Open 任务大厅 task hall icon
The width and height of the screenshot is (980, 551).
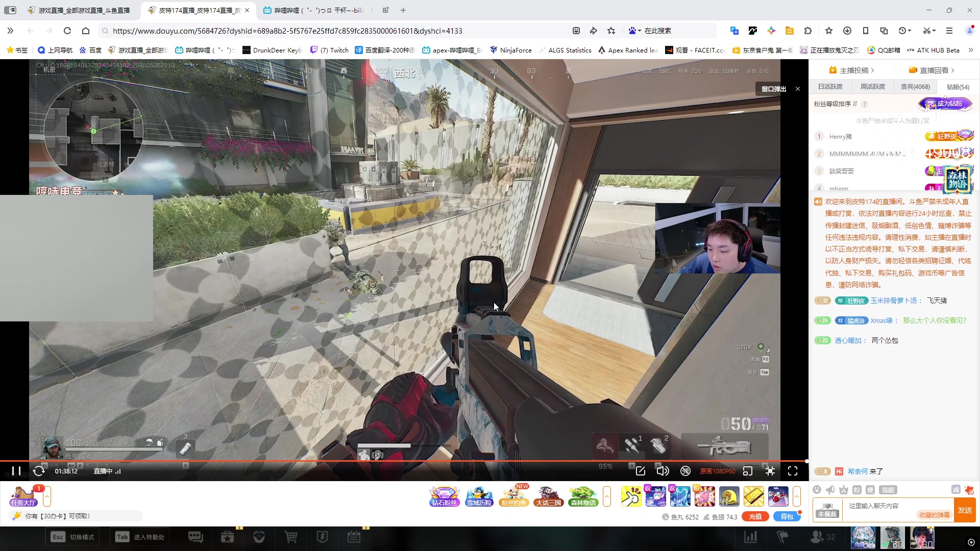[24, 496]
